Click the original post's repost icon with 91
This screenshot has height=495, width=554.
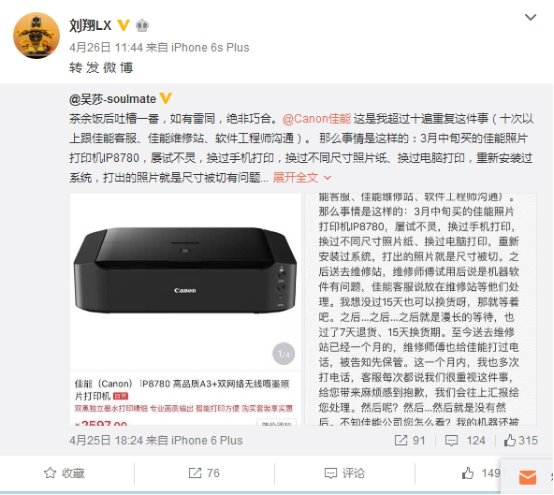point(409,440)
